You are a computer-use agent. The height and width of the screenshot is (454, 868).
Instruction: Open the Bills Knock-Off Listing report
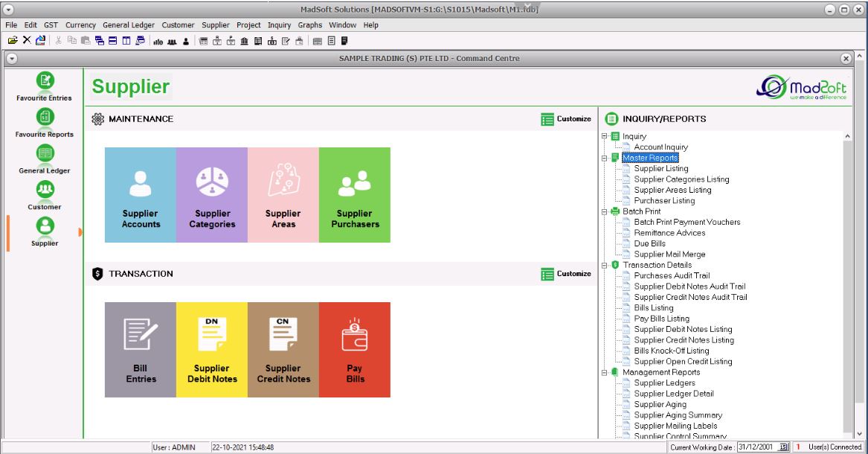[672, 351]
